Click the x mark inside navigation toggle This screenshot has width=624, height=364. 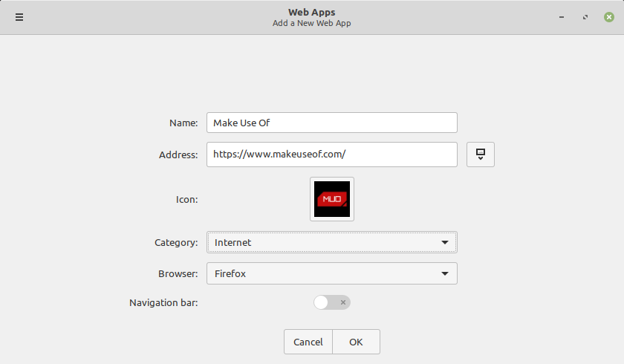(x=342, y=302)
